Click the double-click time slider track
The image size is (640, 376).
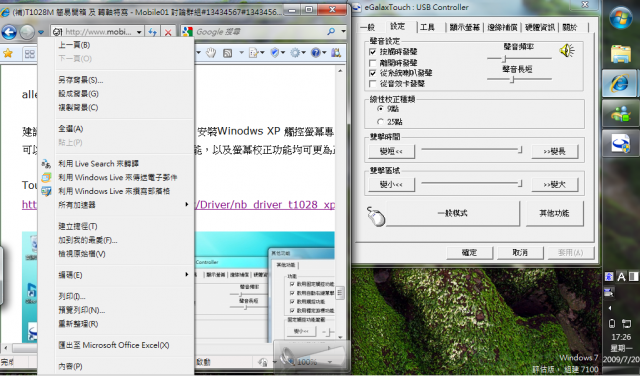tap(472, 150)
